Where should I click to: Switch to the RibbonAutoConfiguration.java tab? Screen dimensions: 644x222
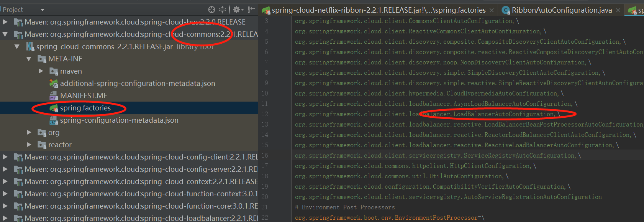pyautogui.click(x=562, y=10)
